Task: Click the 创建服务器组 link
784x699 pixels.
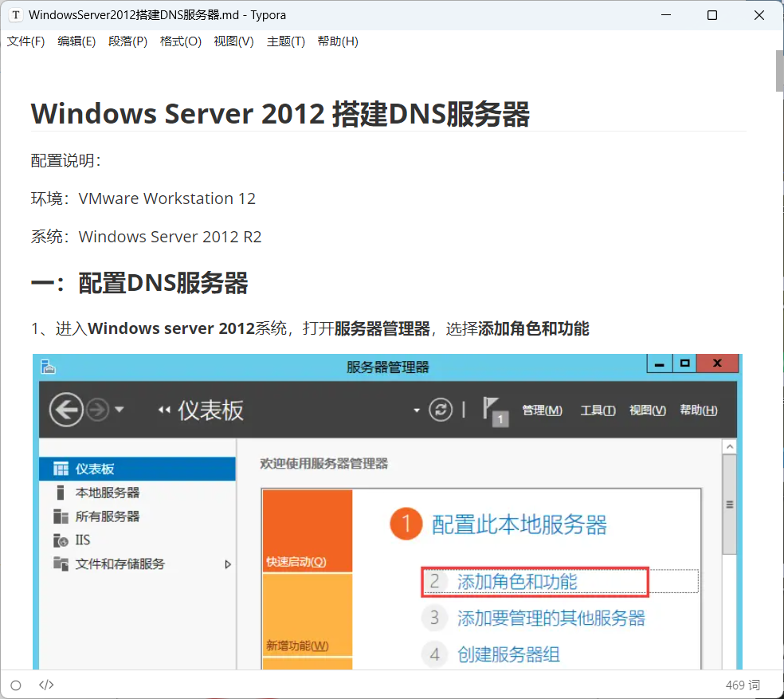Action: coord(508,655)
